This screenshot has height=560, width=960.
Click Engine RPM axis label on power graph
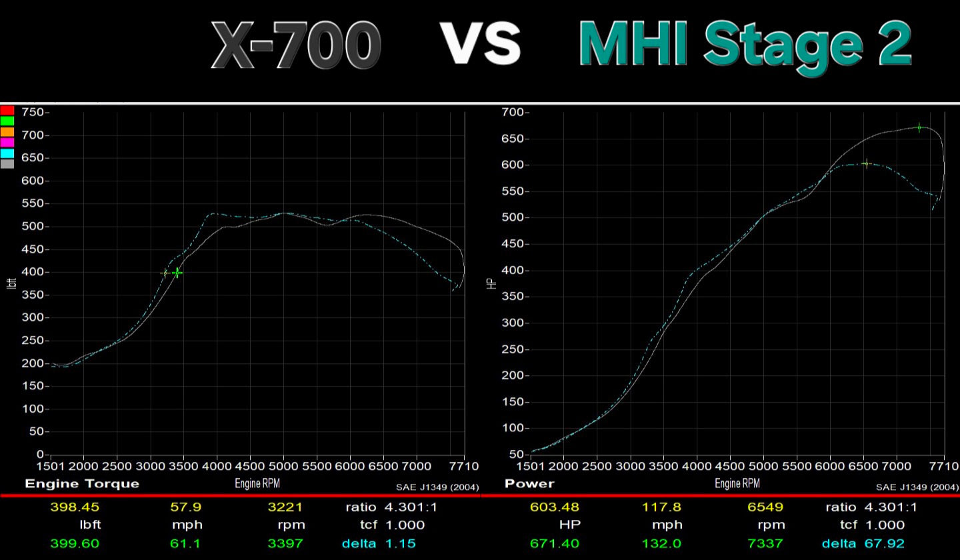(x=737, y=483)
